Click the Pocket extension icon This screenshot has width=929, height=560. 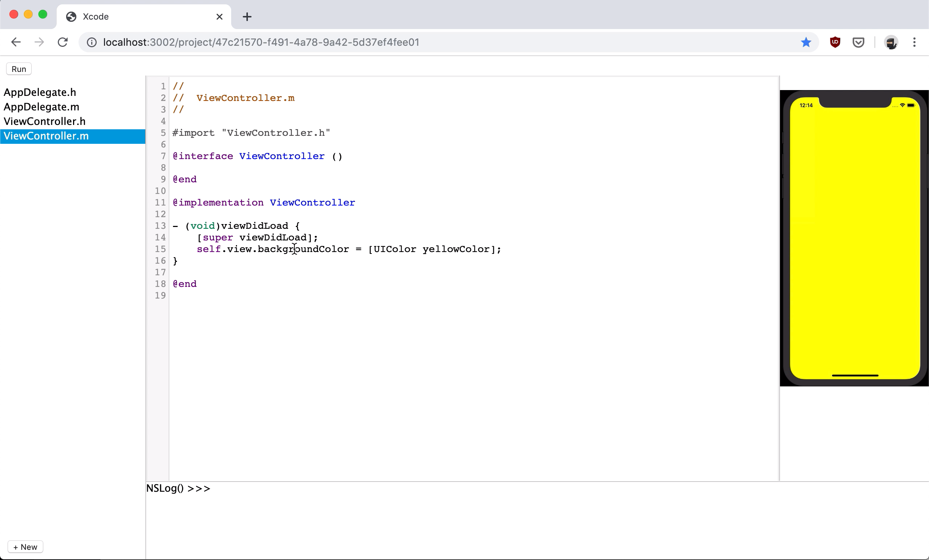coord(858,42)
